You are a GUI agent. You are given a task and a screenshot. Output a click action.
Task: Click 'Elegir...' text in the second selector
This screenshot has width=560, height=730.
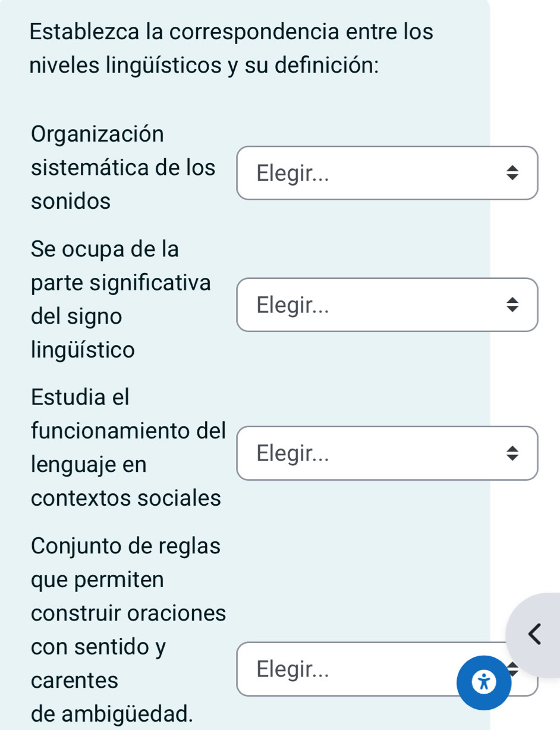click(x=292, y=305)
